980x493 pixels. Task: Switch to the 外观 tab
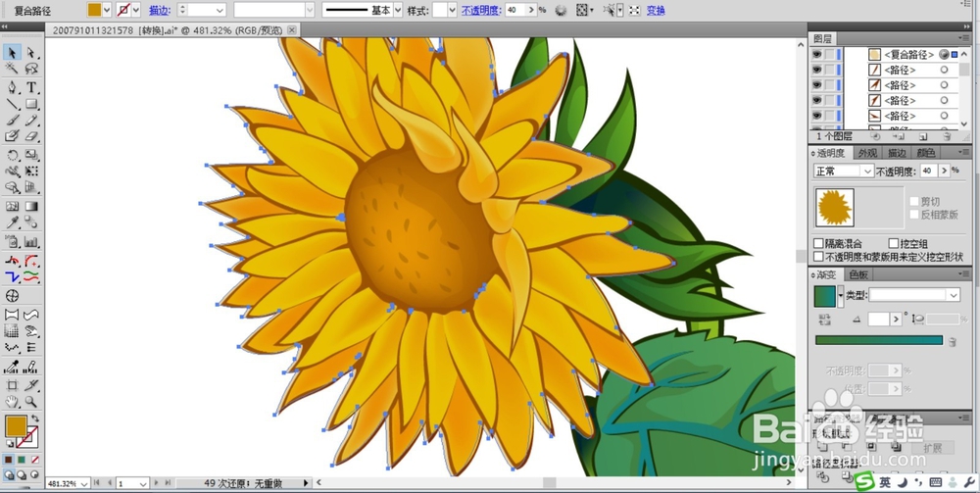pos(867,153)
